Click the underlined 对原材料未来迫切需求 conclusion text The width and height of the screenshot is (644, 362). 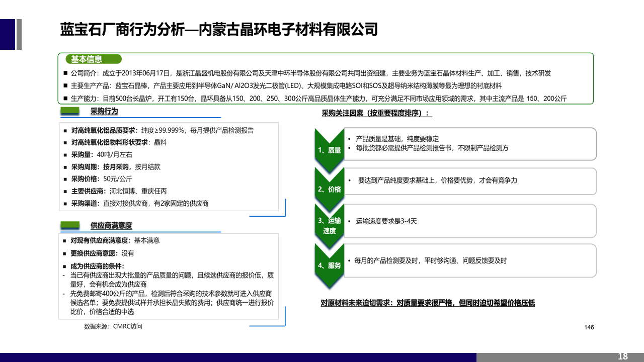pos(428,303)
